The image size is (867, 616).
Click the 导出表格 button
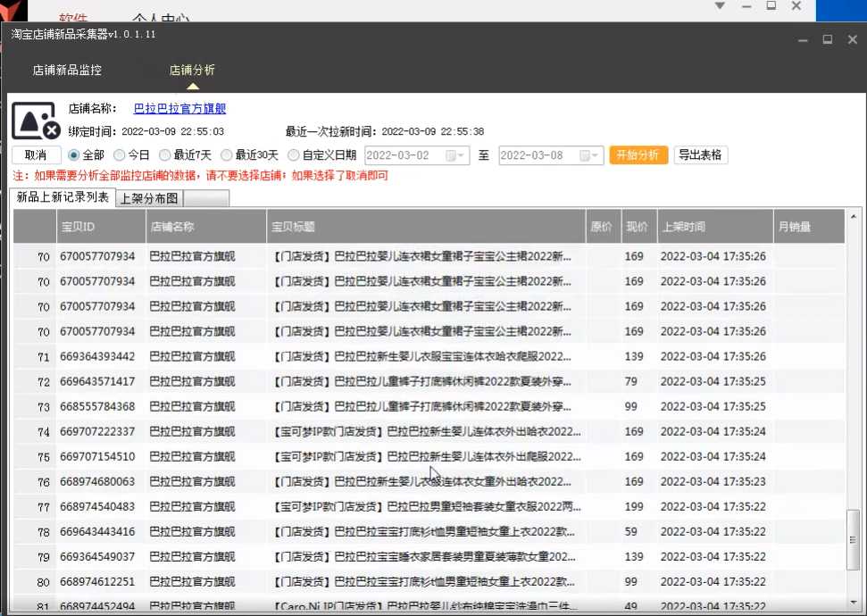[701, 155]
